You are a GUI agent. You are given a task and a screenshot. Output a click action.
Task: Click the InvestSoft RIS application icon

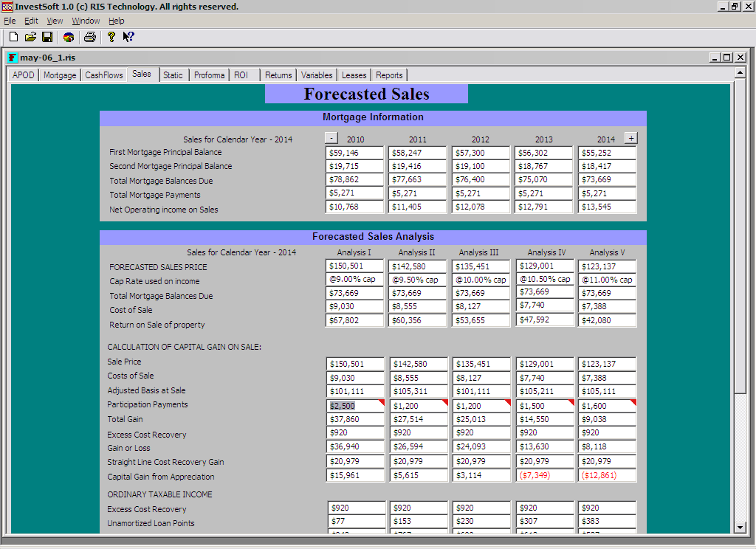click(x=7, y=7)
